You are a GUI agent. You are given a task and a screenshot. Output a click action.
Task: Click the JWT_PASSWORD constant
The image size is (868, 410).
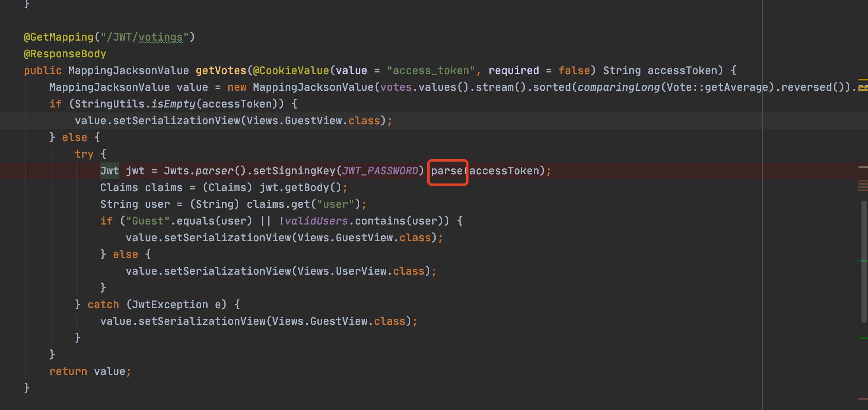[x=380, y=171]
